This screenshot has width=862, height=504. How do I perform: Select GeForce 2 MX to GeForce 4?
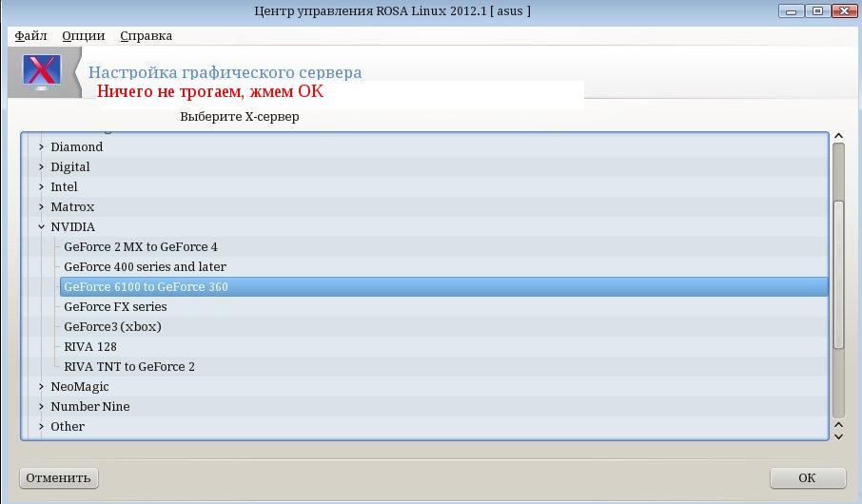(141, 247)
